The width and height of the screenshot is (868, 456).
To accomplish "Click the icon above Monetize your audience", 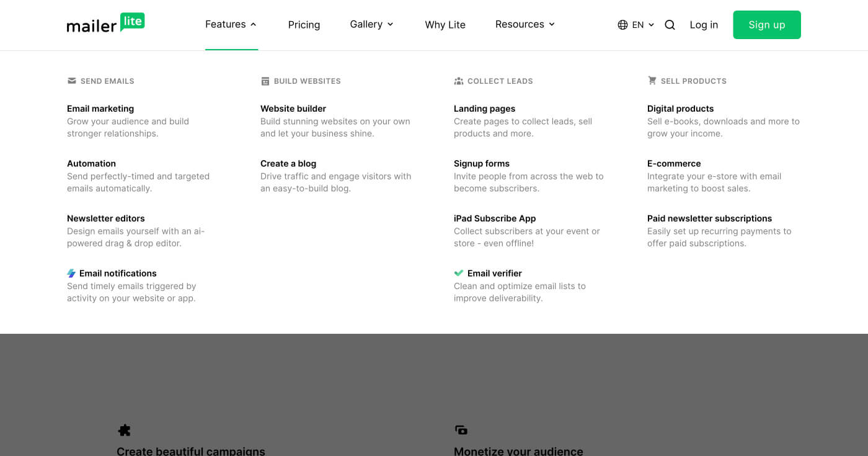I will pyautogui.click(x=461, y=430).
